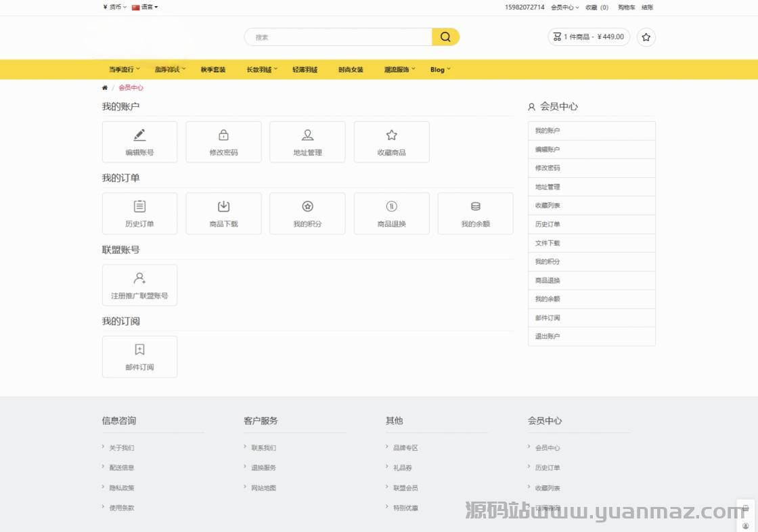Screen dimensions: 758x532
Task: Click the yellow search magnifier button
Action: click(x=445, y=37)
